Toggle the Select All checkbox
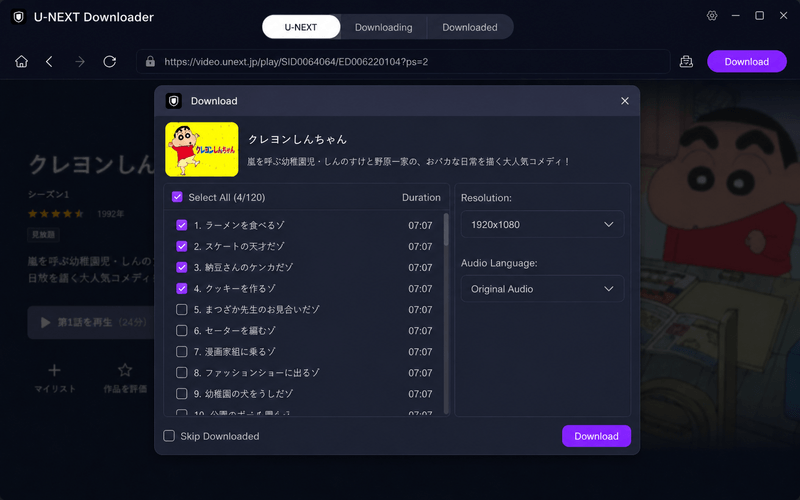 (177, 197)
